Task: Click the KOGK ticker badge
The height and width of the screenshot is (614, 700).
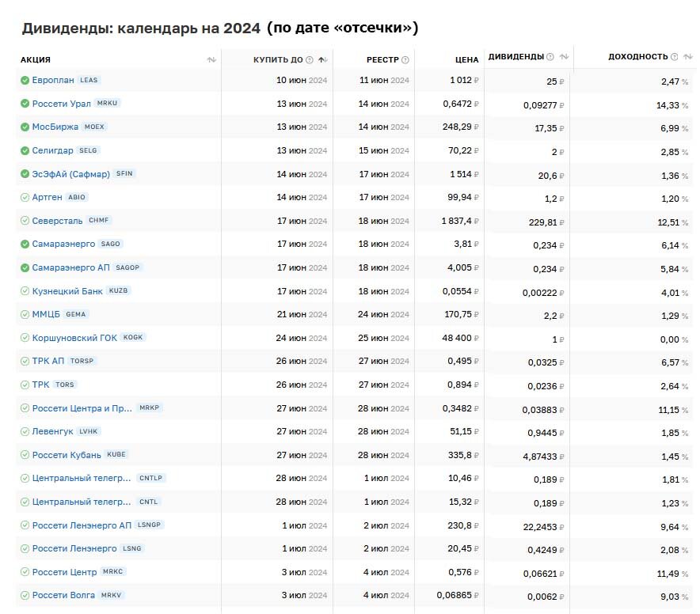Action: click(x=133, y=337)
